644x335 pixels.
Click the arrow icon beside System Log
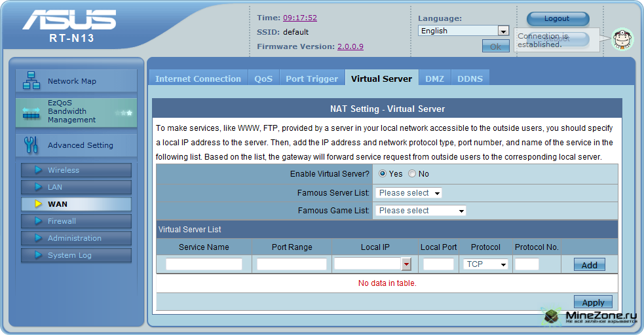click(x=38, y=255)
